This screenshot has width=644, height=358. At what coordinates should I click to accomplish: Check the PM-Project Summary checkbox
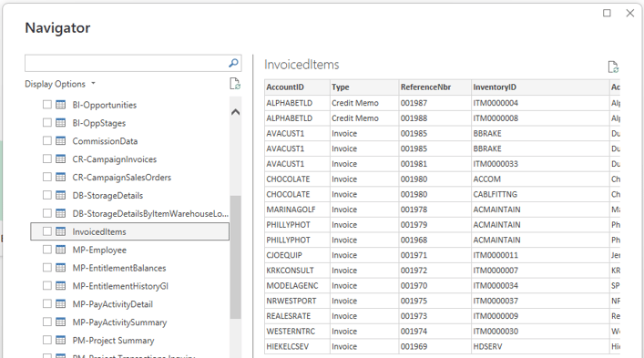tap(47, 340)
